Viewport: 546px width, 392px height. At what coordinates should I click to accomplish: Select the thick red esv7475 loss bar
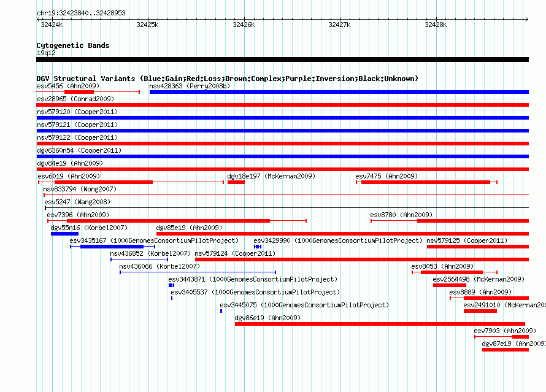pos(426,182)
